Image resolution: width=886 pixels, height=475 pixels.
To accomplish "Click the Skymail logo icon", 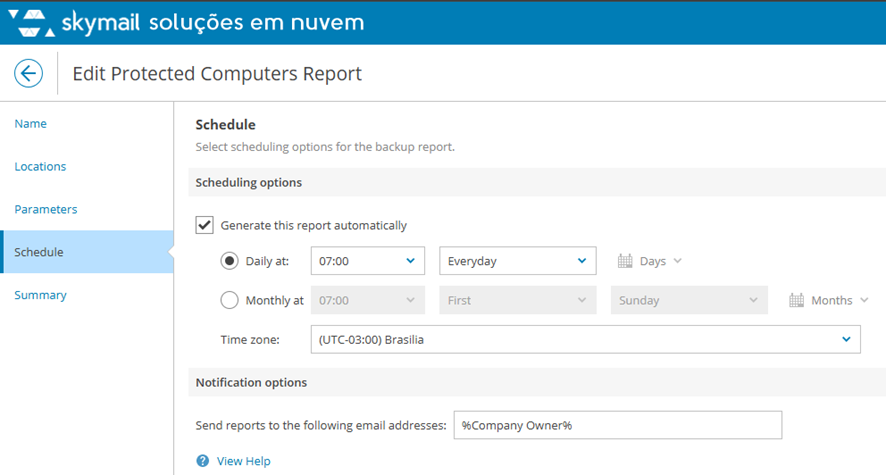I will 32,21.
